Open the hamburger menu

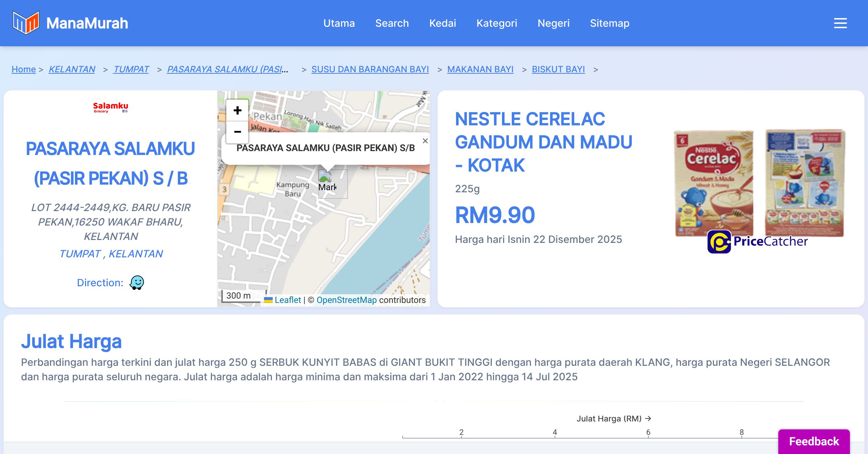click(840, 23)
